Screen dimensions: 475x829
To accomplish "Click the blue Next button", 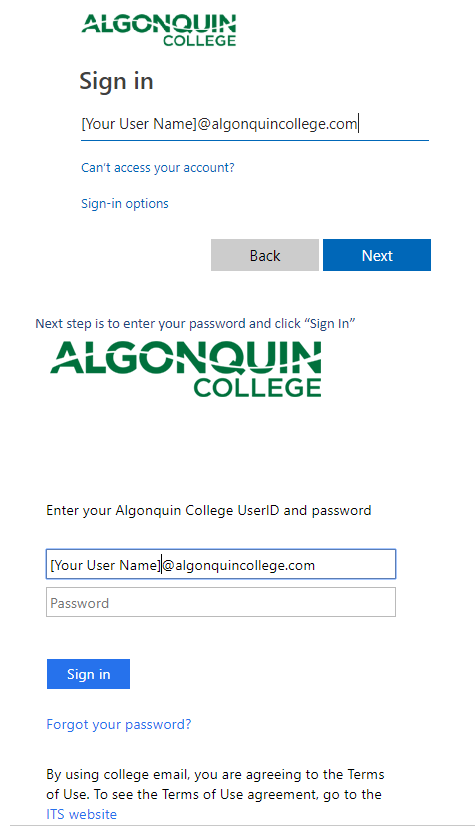I will pyautogui.click(x=377, y=255).
